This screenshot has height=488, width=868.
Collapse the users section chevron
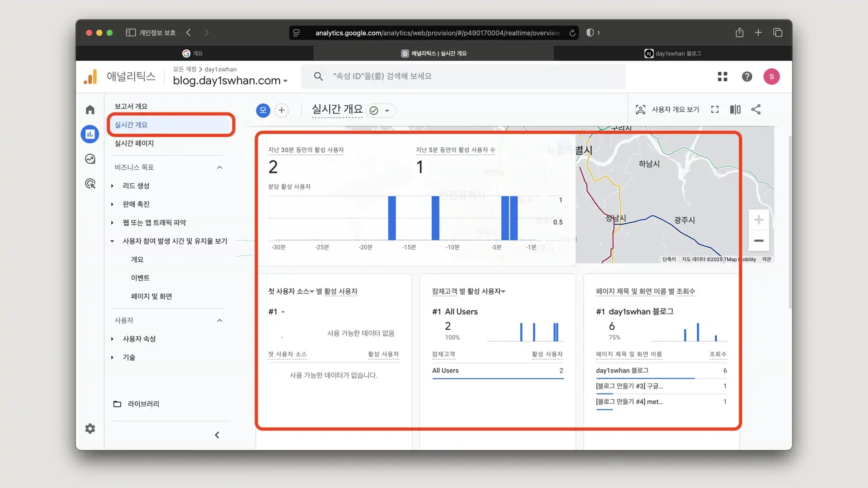point(219,320)
